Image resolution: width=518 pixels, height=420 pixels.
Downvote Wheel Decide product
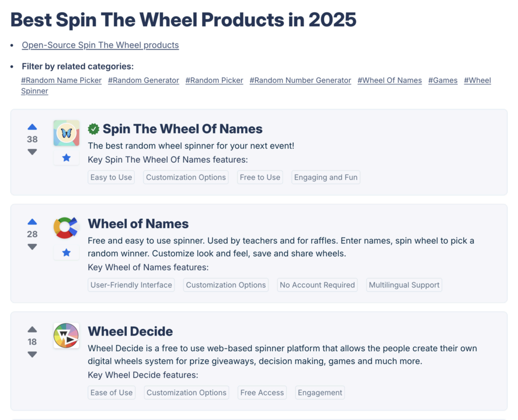(x=32, y=354)
